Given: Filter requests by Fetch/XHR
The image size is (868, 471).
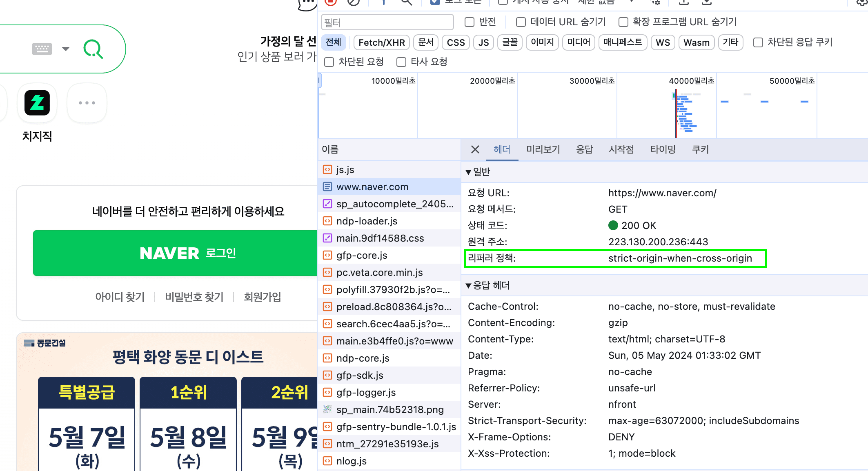Looking at the screenshot, I should click(x=381, y=42).
